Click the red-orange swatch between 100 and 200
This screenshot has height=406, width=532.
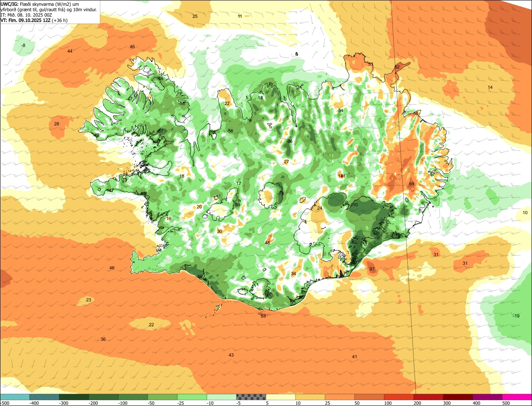click(x=399, y=397)
